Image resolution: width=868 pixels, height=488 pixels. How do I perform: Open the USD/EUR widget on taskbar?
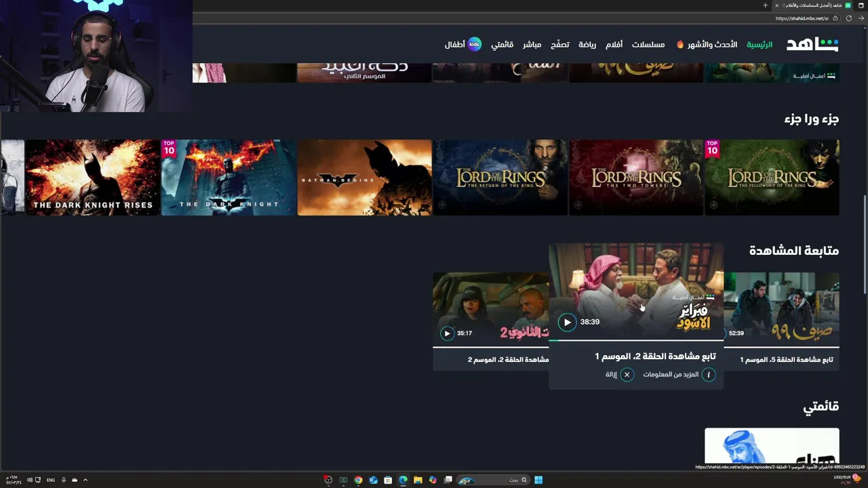click(x=846, y=479)
